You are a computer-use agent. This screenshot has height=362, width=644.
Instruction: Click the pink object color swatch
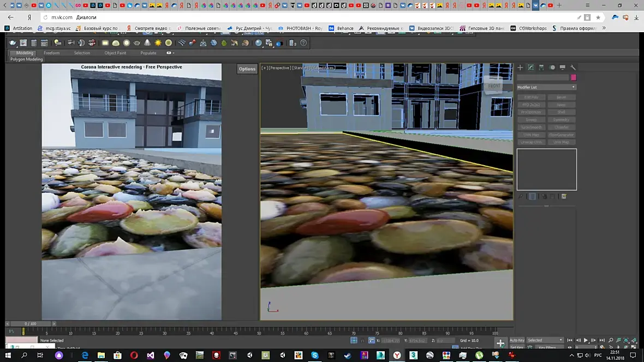pos(574,77)
